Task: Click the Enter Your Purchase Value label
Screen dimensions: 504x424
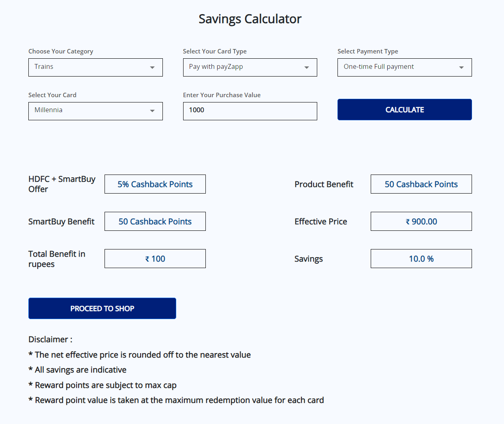Action: pos(222,95)
